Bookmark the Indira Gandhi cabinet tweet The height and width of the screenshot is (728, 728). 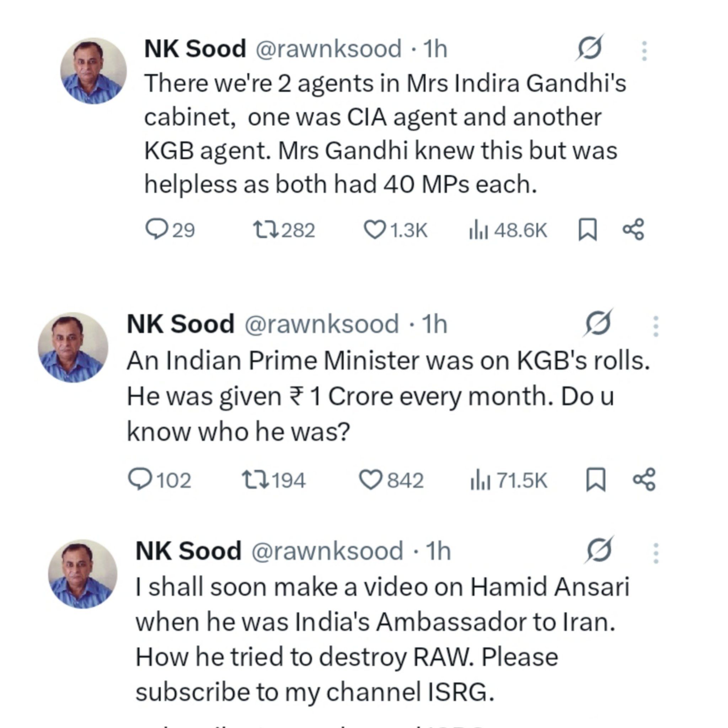pyautogui.click(x=587, y=230)
